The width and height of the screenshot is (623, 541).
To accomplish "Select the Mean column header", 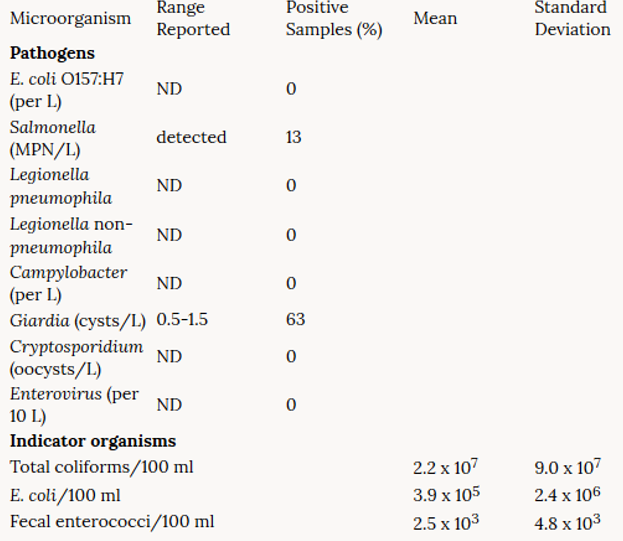I will pyautogui.click(x=435, y=18).
